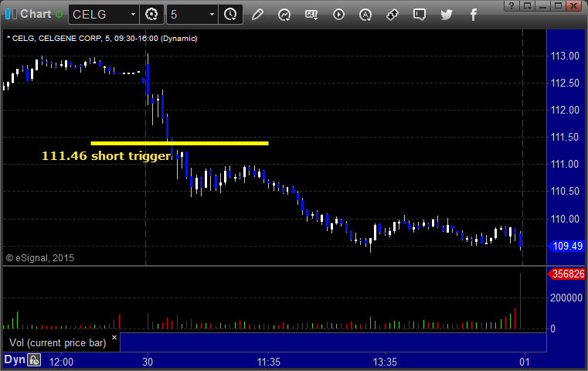Open the symbol settings gear icon
588x371 pixels.
click(151, 14)
